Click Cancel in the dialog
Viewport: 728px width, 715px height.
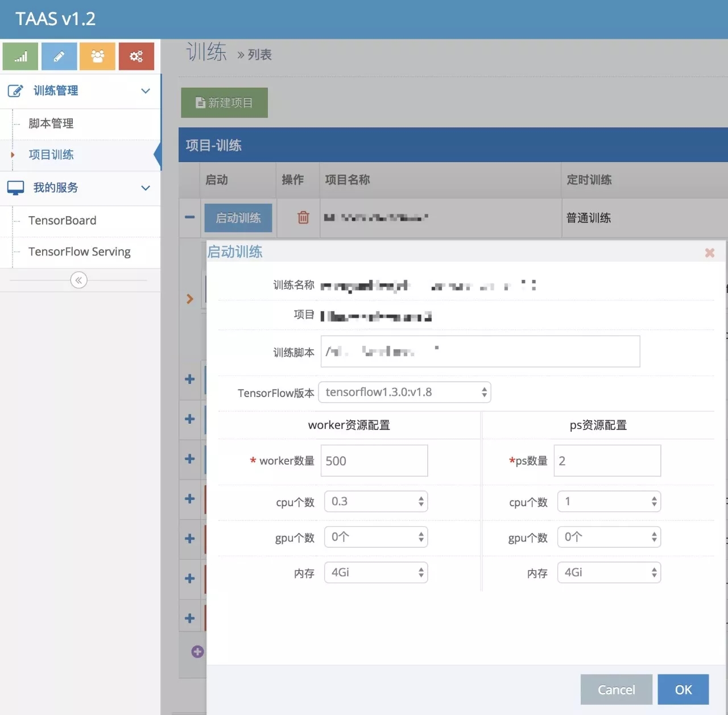pyautogui.click(x=616, y=689)
